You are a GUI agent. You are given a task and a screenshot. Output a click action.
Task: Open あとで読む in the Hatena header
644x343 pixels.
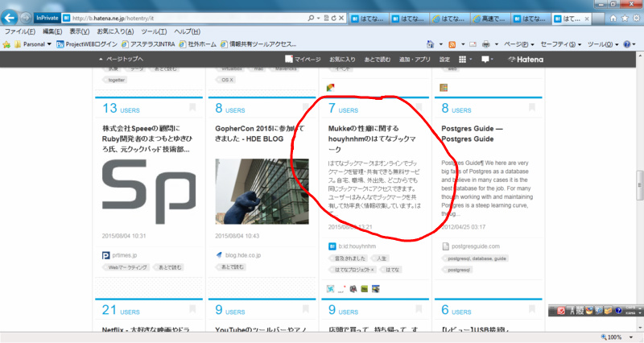(x=378, y=59)
